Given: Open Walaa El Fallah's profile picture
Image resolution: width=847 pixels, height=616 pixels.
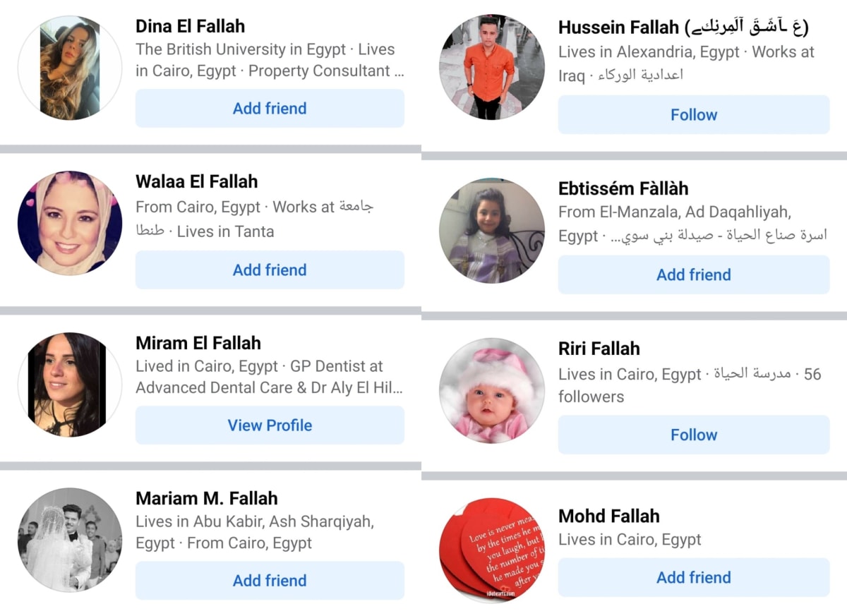Looking at the screenshot, I should point(70,223).
